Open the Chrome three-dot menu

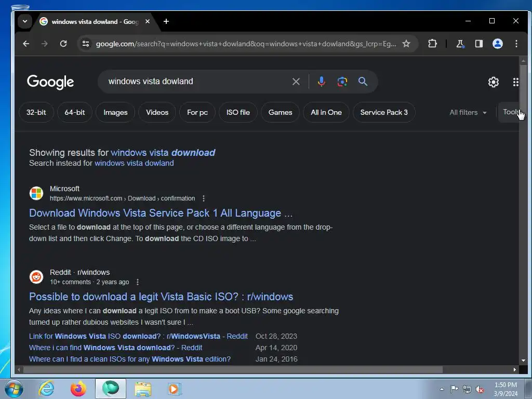[516, 44]
